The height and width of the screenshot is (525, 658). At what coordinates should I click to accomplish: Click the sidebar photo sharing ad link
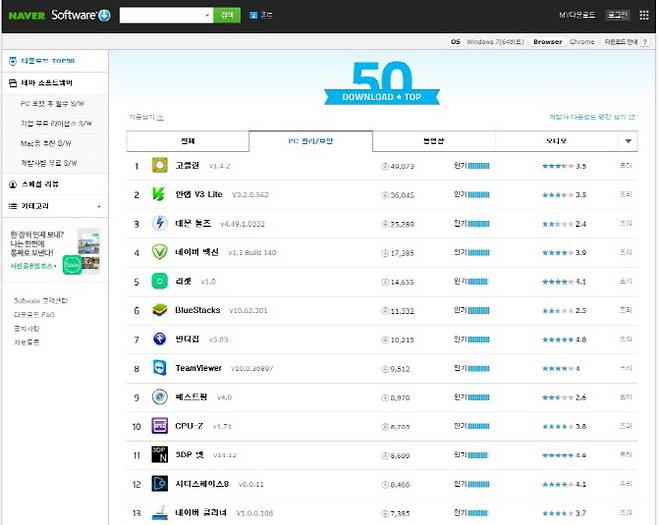33,266
